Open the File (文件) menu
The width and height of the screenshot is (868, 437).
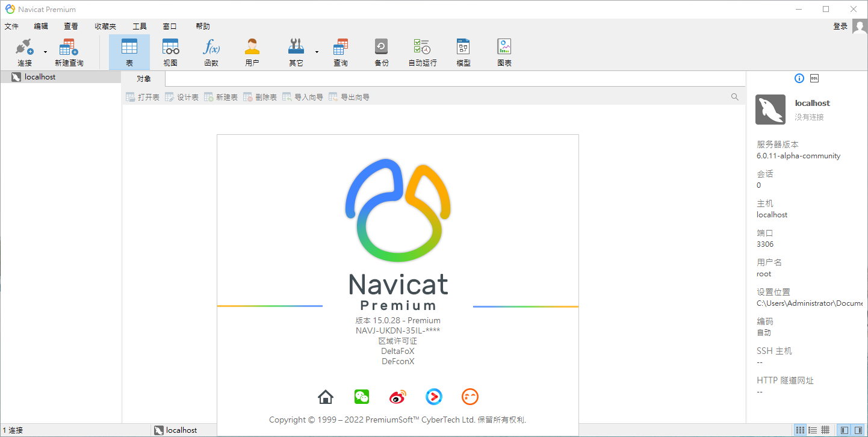click(x=11, y=26)
